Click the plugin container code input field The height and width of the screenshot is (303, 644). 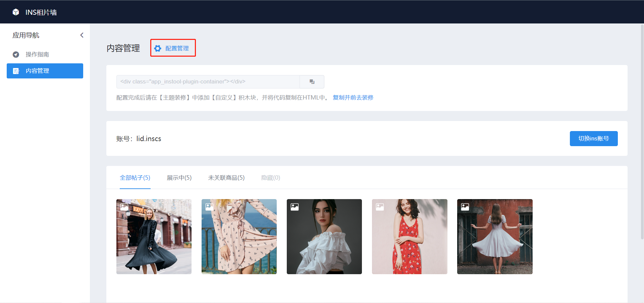pos(208,82)
